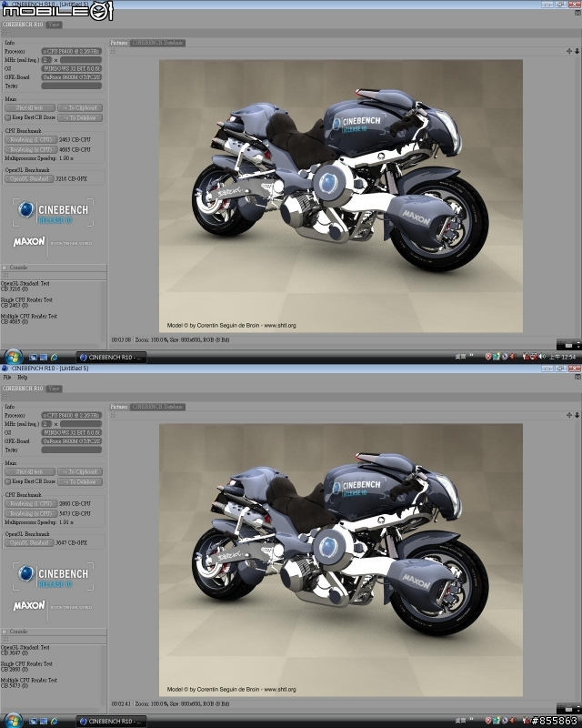Click Start all tests in the lower window
This screenshot has height=728, width=582.
click(x=30, y=471)
